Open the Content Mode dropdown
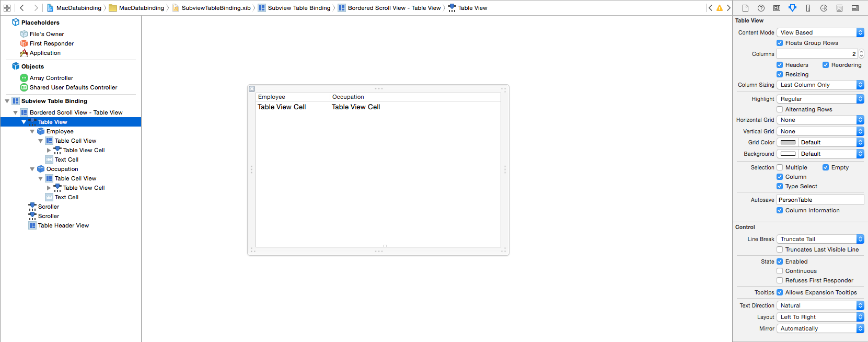The width and height of the screenshot is (868, 342). (x=820, y=32)
